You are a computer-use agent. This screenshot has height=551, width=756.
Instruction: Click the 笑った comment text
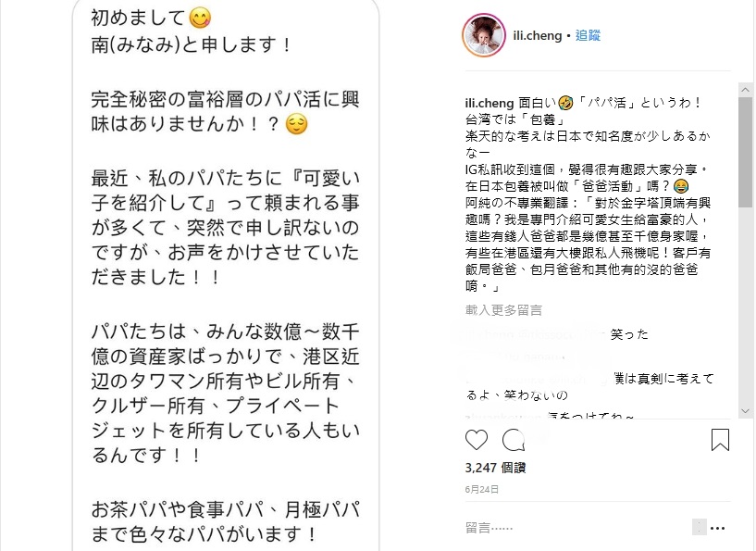pos(629,334)
